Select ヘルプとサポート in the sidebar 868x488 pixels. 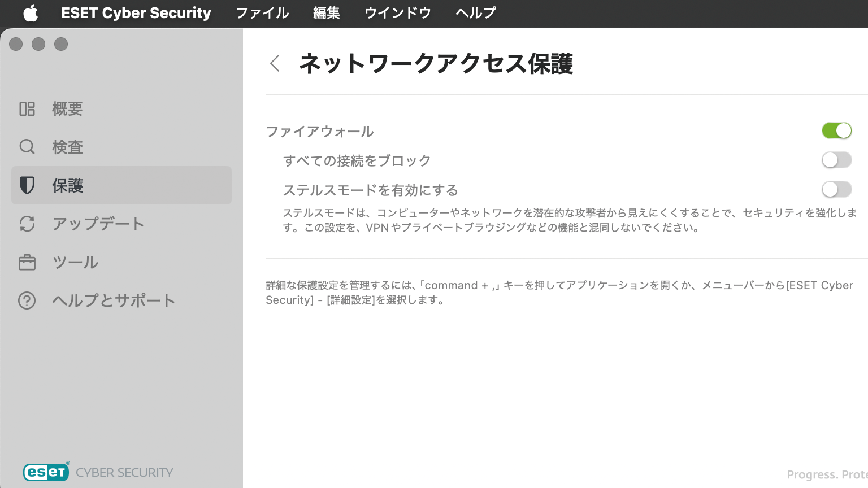121,300
